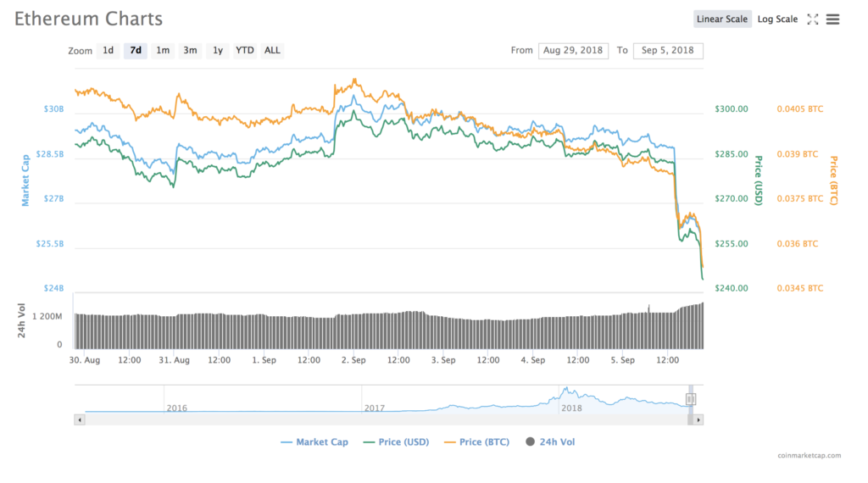
Task: Switch chart to Log Scale
Action: click(x=777, y=19)
